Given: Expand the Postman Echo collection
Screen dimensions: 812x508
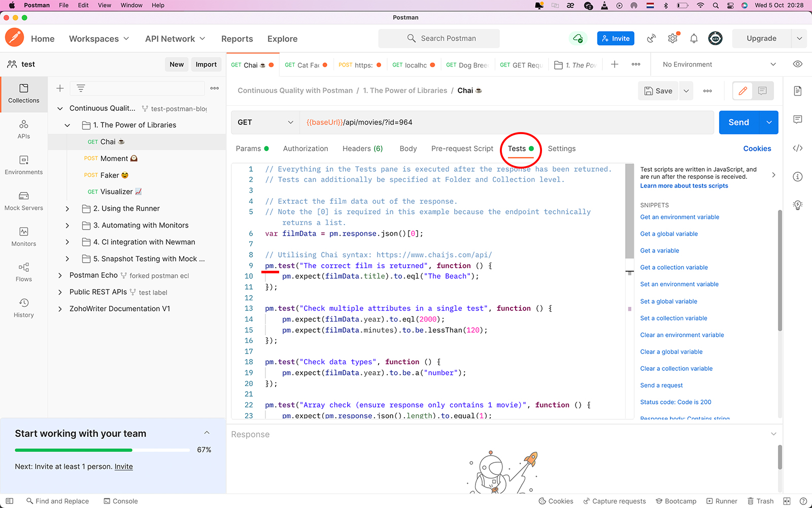Looking at the screenshot, I should [x=60, y=275].
